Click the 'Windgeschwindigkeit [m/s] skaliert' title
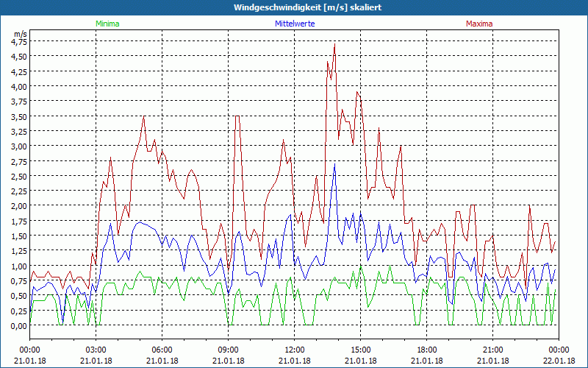The width and height of the screenshot is (588, 368). 307,7
